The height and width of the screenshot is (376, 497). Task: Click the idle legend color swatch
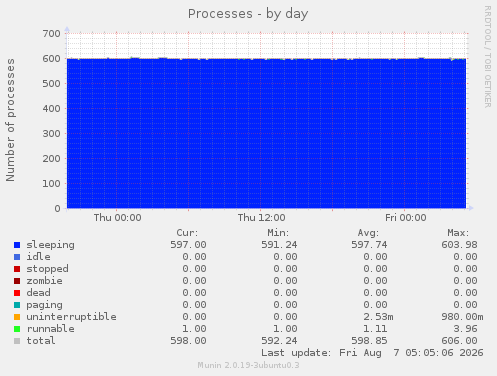point(17,257)
